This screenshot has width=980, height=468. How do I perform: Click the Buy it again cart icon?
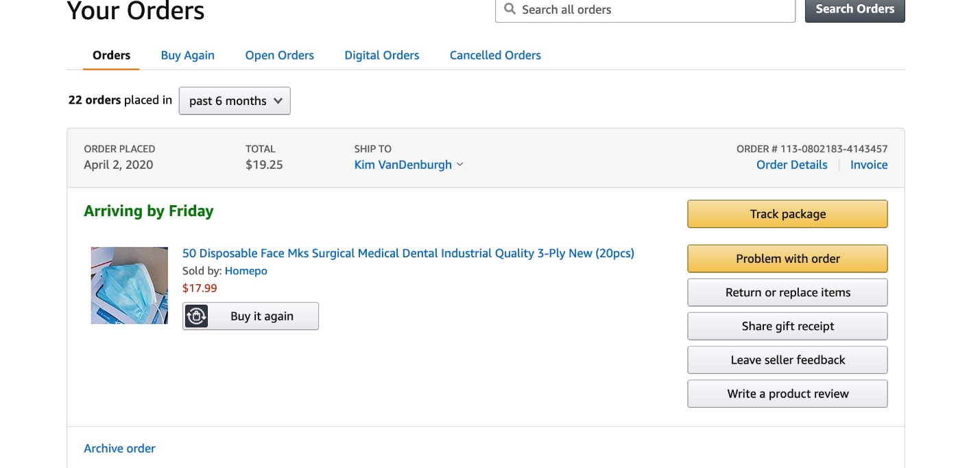(197, 316)
